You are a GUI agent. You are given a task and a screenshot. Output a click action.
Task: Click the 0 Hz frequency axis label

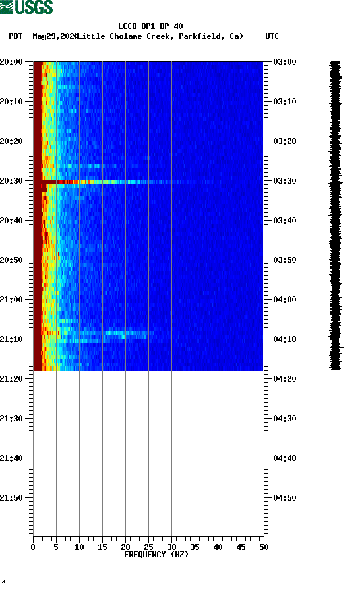coord(33,547)
